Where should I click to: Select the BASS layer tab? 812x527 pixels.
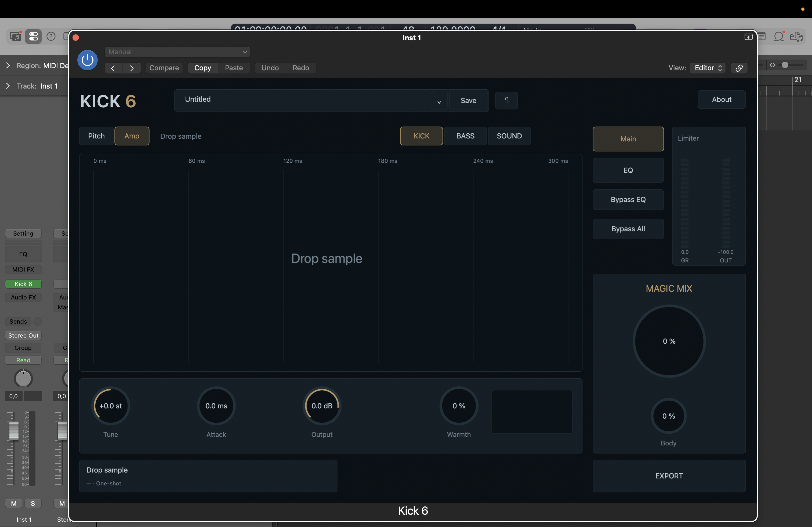(465, 136)
